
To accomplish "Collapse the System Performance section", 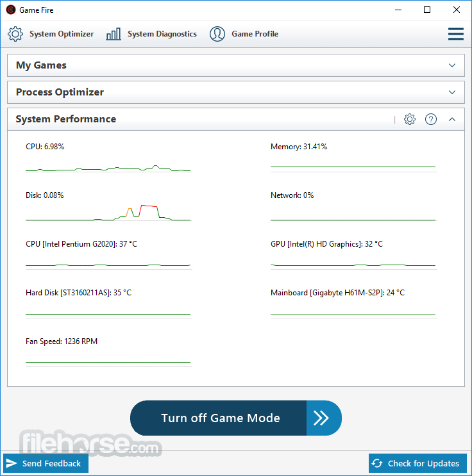I will (x=452, y=119).
